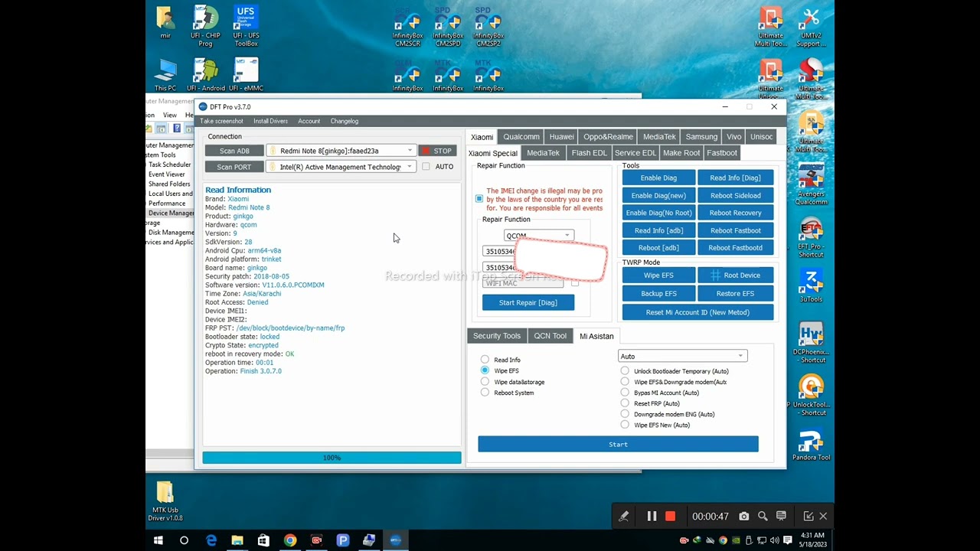980x551 pixels.
Task: Select the MTK Usb Driver folder icon
Action: pyautogui.click(x=165, y=501)
